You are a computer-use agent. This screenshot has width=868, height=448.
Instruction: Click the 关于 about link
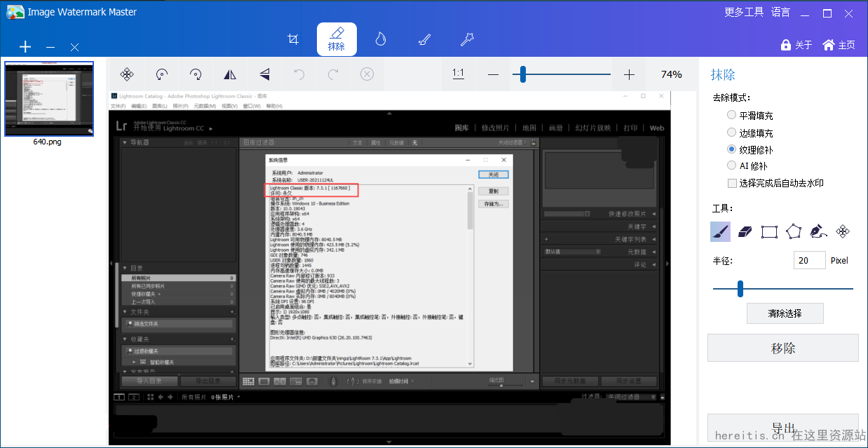(796, 45)
